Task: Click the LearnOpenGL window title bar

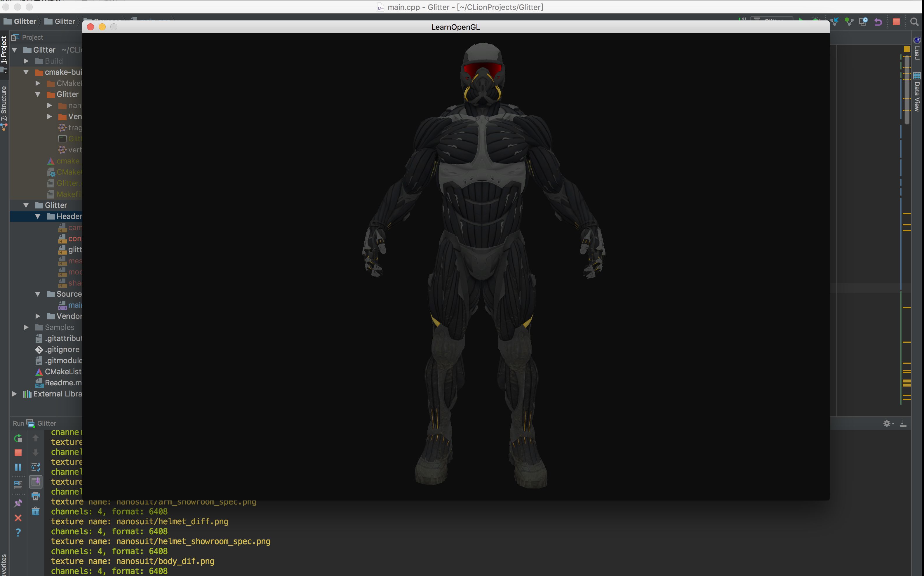Action: 455,27
